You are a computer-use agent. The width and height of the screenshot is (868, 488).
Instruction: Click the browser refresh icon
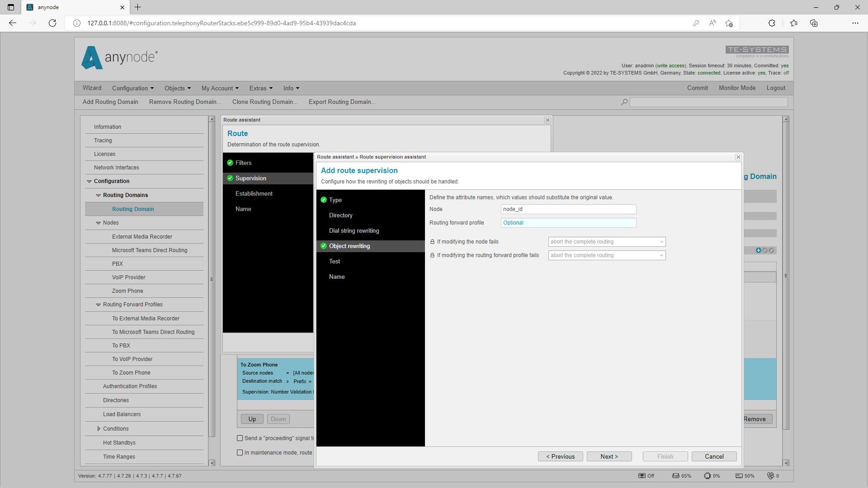[52, 23]
